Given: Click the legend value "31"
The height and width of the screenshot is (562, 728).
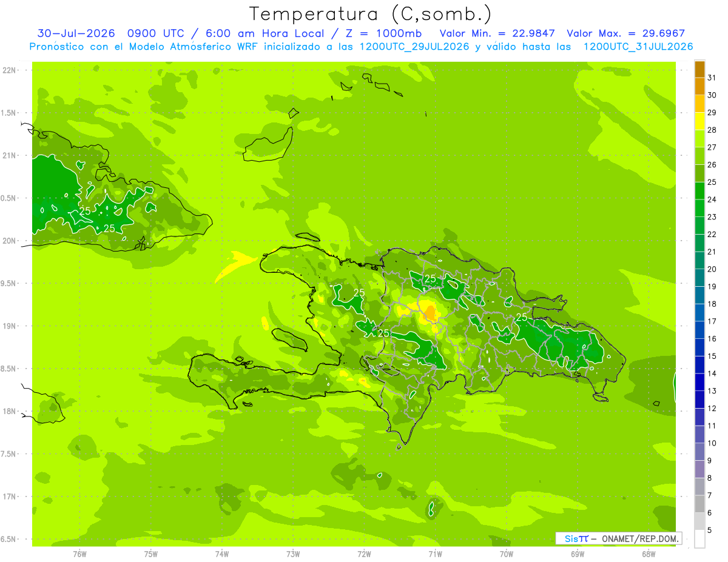Looking at the screenshot, I should point(712,78).
